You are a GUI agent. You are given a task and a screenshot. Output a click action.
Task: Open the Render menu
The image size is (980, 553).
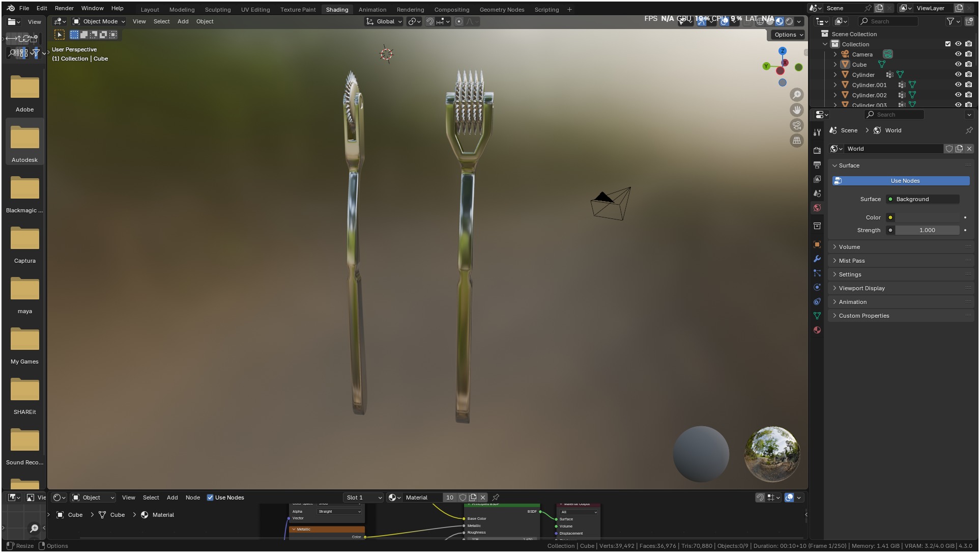(64, 8)
